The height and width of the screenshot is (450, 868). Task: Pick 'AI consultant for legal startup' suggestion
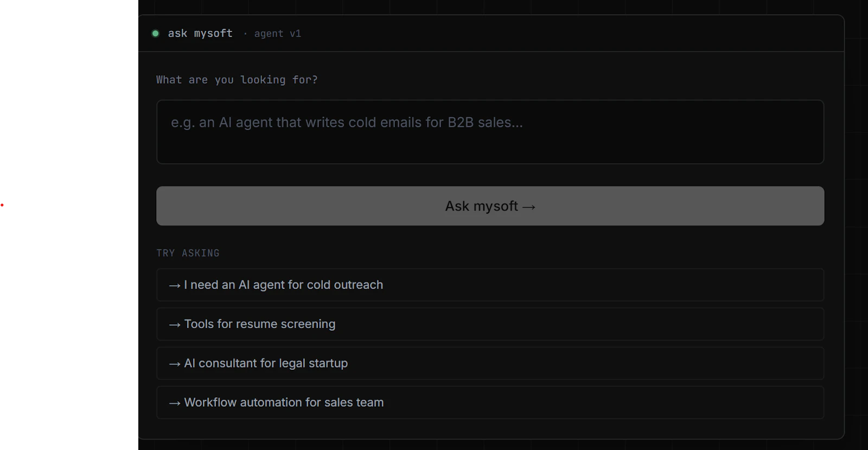[x=490, y=363]
